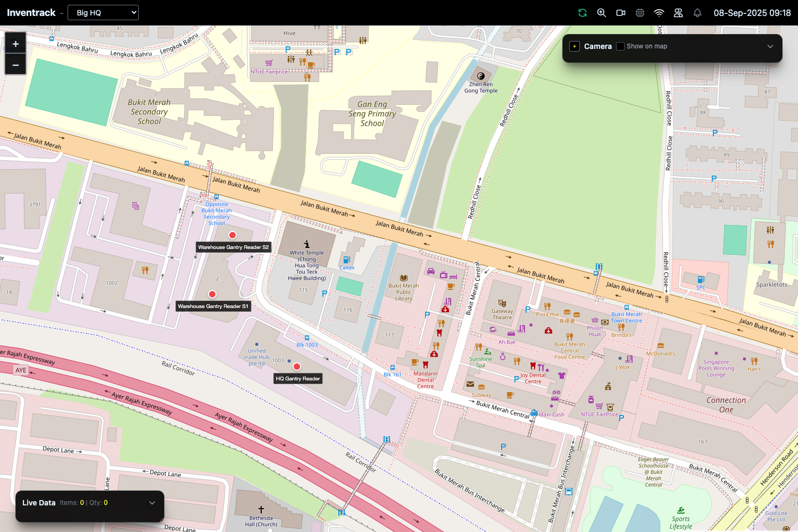Click the Inventrack logo
Image resolution: width=798 pixels, height=532 pixels.
click(x=32, y=12)
